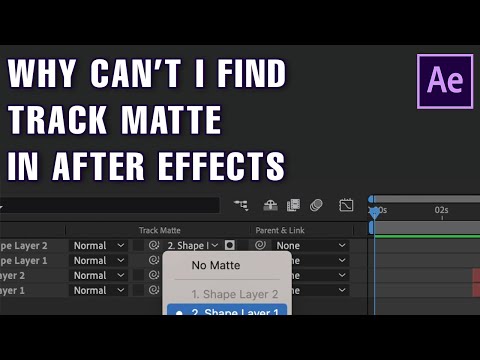Open Normal blend mode dropdown in layer 1 row
Screen dimensions: 480x360
(x=99, y=290)
